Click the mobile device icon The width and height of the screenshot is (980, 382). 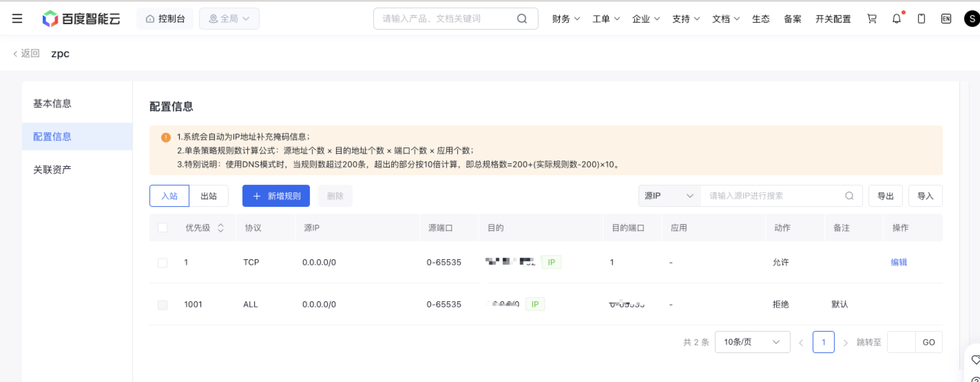(921, 19)
